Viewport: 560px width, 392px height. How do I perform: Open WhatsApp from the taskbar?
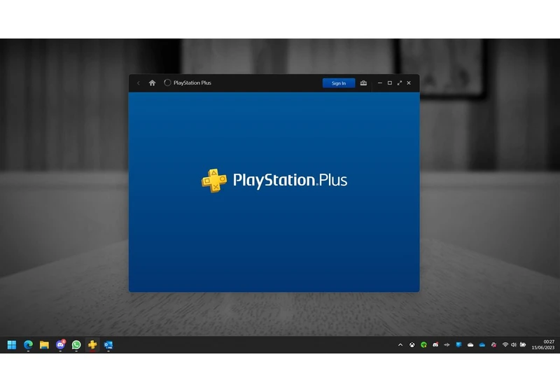click(76, 345)
